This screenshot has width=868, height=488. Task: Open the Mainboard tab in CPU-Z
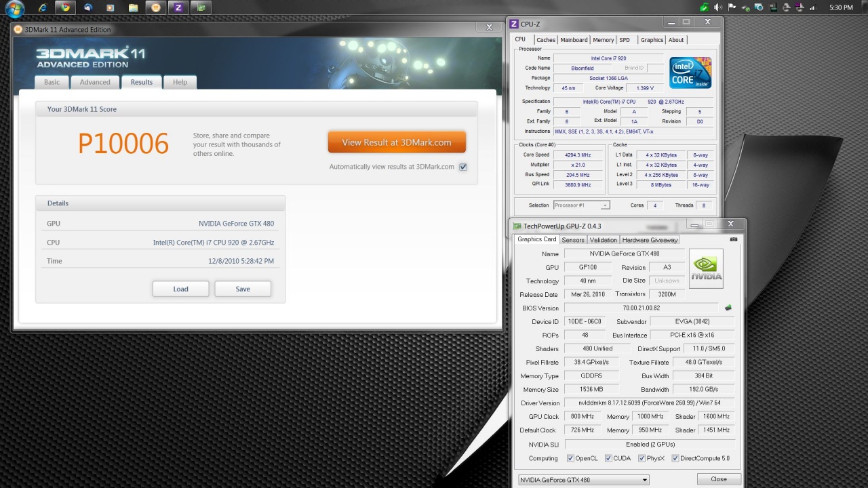click(574, 40)
